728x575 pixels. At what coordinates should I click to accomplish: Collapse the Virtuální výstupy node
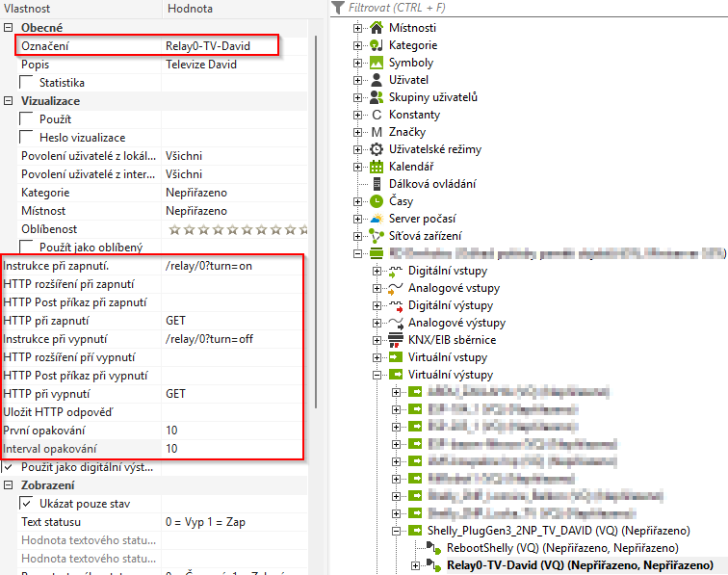377,375
